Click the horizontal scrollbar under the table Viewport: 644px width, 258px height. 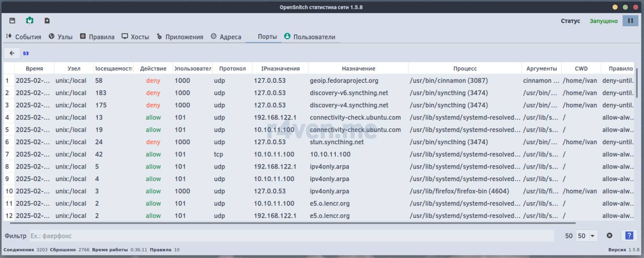click(x=292, y=223)
